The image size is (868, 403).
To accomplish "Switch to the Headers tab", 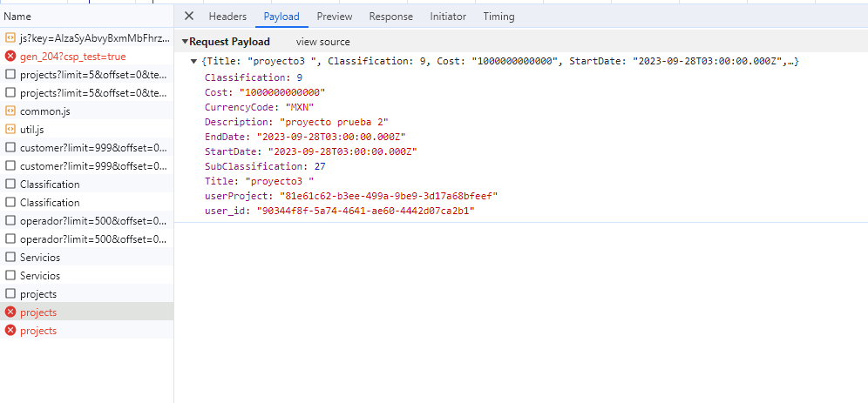I will [227, 17].
